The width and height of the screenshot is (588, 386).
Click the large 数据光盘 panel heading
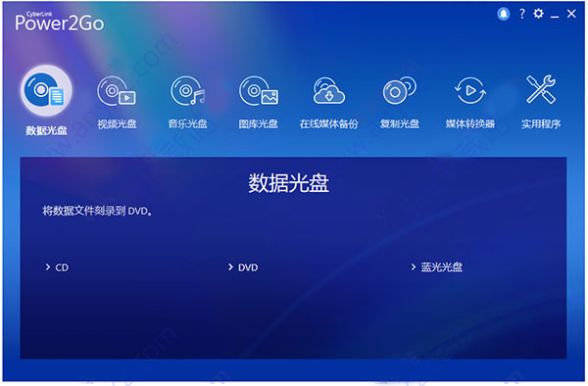tap(288, 183)
